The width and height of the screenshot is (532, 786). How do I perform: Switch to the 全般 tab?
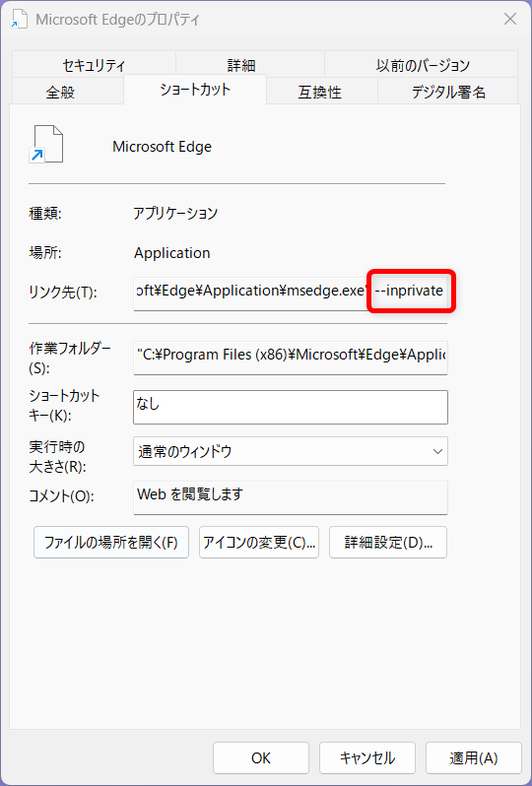67,92
